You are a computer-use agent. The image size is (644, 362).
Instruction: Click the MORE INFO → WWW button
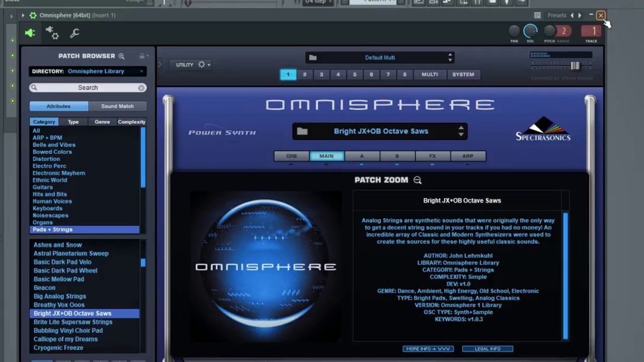(x=428, y=348)
